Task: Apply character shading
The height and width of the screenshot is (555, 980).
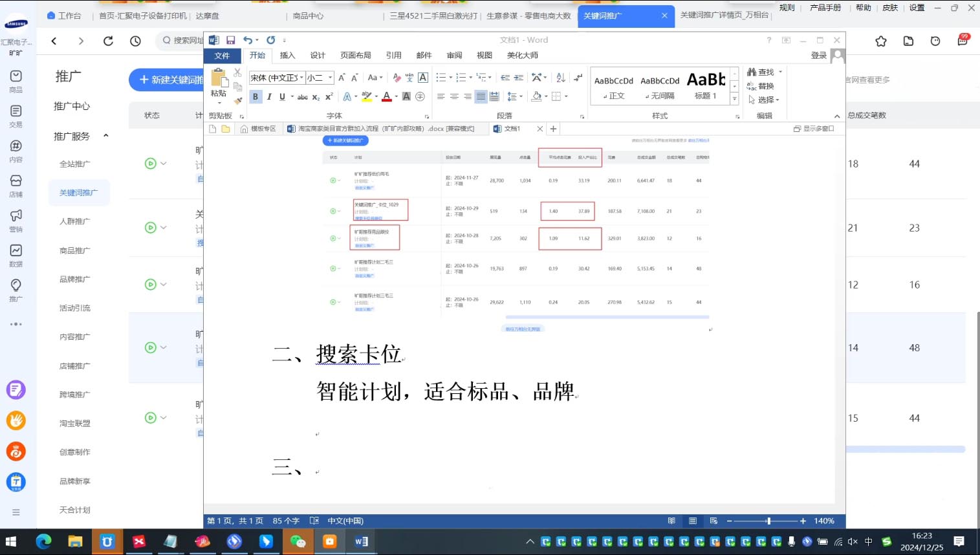Action: 406,97
